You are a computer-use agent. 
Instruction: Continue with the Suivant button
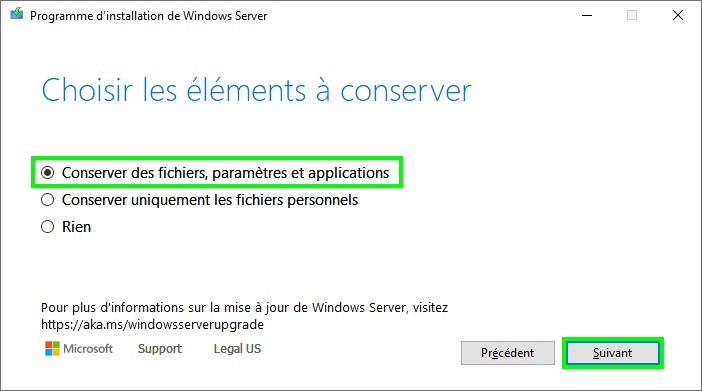612,353
